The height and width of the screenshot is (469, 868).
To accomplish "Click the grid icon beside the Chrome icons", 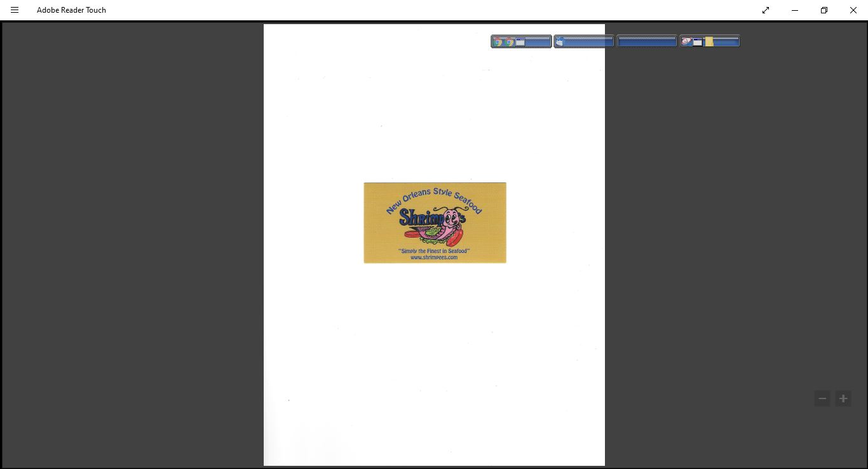I will click(520, 42).
